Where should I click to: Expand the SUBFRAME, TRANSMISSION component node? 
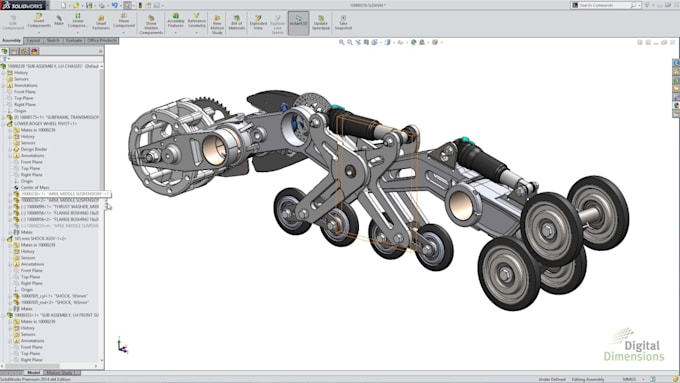click(x=3, y=117)
